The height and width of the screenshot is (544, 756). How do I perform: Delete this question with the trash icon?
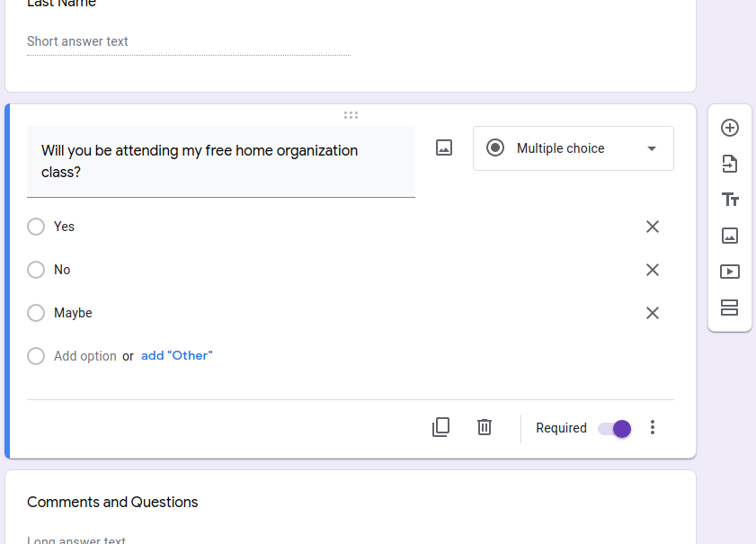(485, 427)
